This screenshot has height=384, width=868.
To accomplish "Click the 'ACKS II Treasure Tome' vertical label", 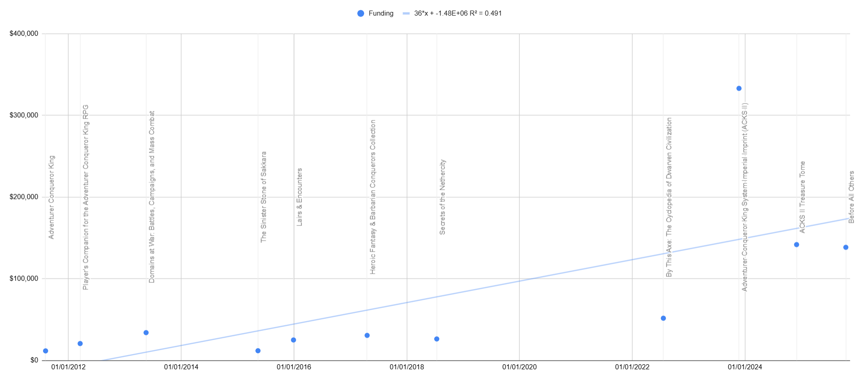I will [802, 197].
